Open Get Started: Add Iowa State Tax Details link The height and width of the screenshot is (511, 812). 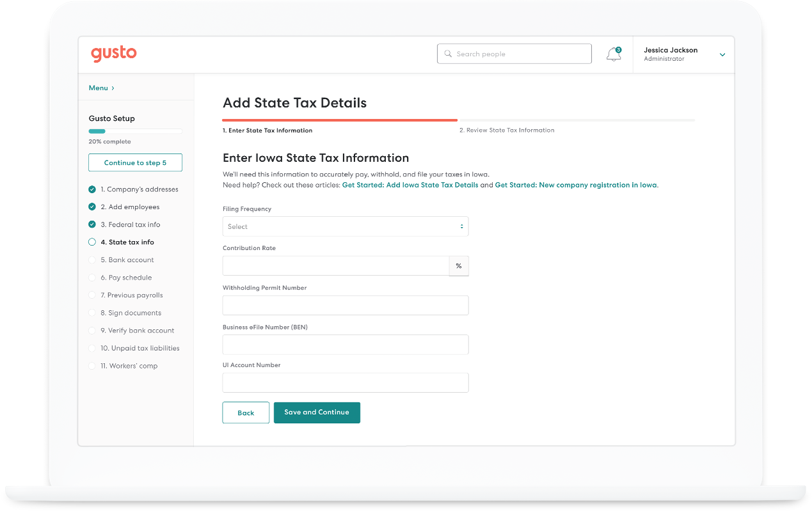click(x=410, y=185)
